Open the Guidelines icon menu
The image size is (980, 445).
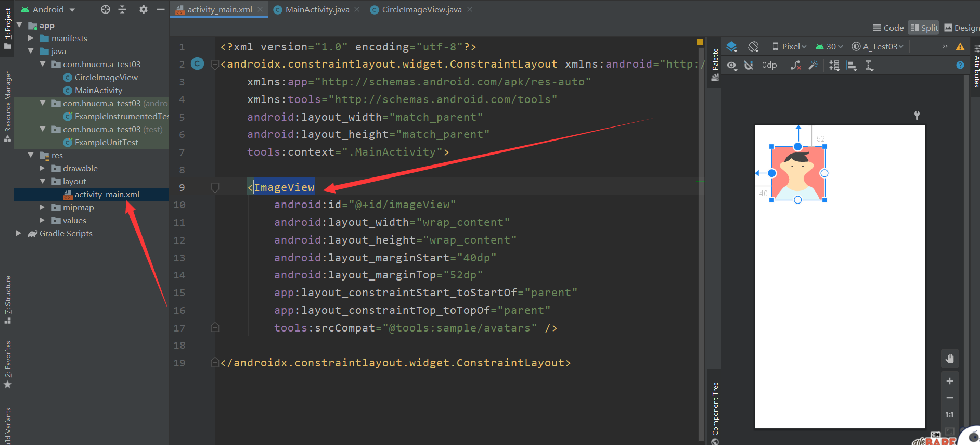(x=869, y=66)
